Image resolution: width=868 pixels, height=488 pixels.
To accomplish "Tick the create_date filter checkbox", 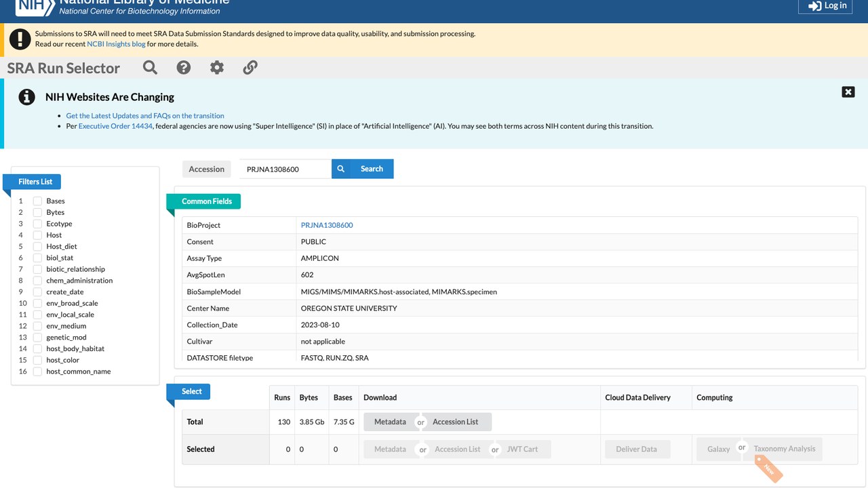I will 38,292.
